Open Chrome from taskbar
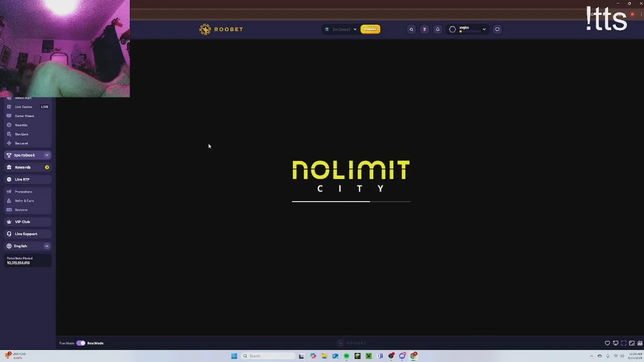644x362 pixels. click(414, 356)
